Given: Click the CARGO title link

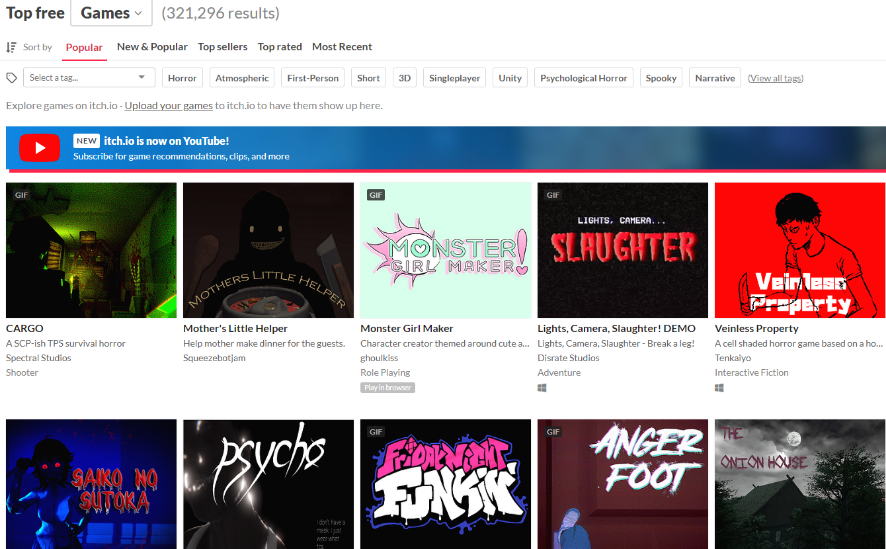Looking at the screenshot, I should tap(24, 328).
